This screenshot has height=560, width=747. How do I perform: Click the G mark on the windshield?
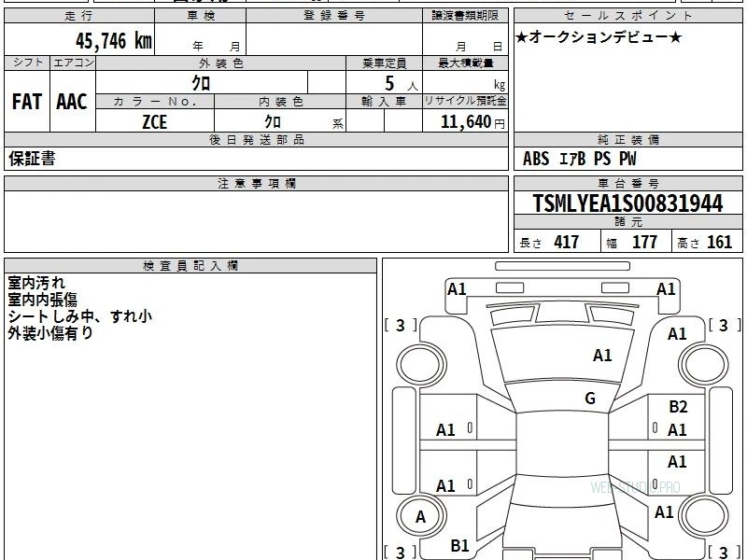(590, 399)
